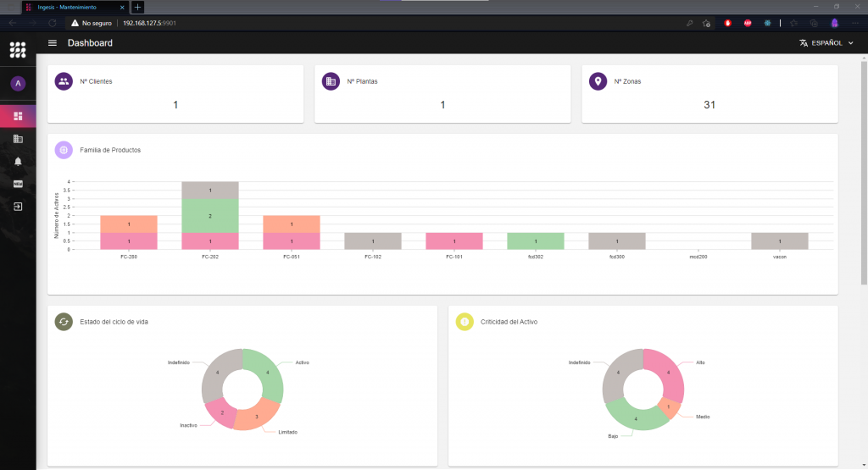This screenshot has height=470, width=868.
Task: Click the Nº Clientes card
Action: (x=175, y=93)
